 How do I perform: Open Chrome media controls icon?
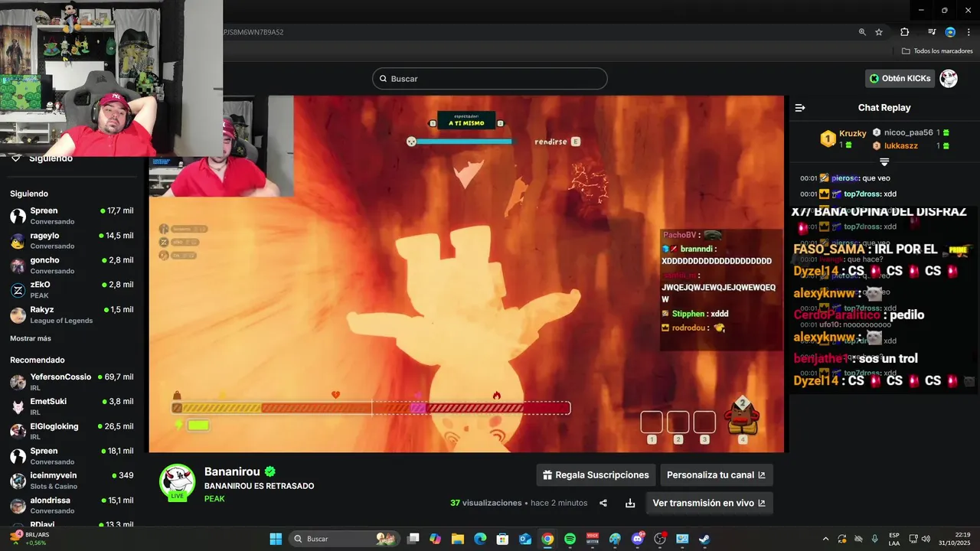pos(932,32)
